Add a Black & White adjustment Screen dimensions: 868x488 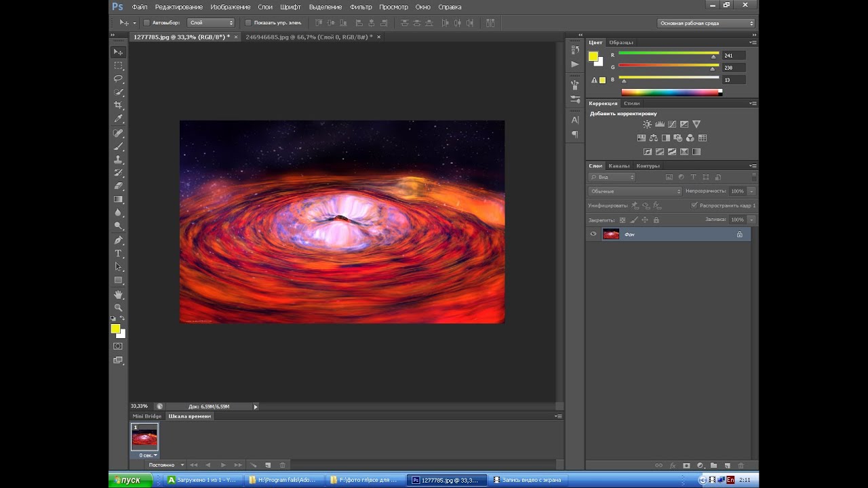(x=666, y=138)
